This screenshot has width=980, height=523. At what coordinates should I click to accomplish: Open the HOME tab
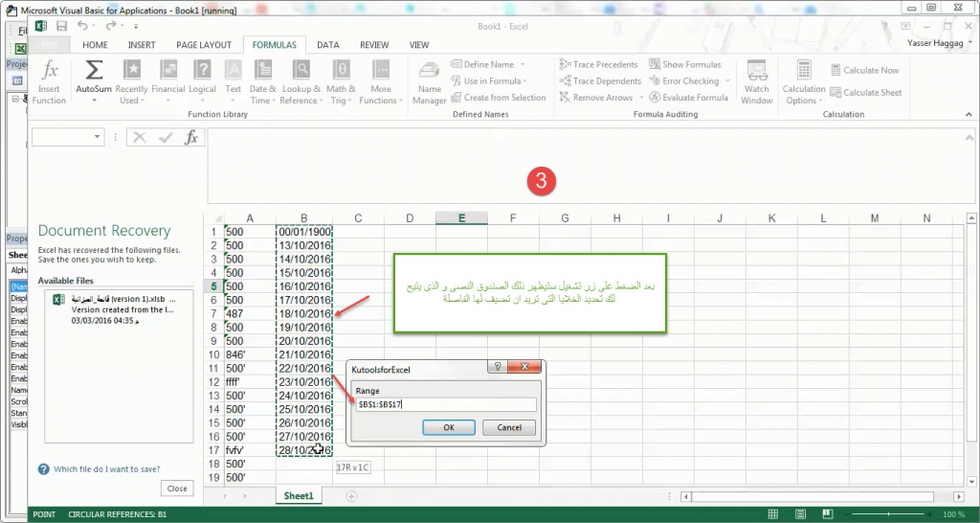(95, 45)
